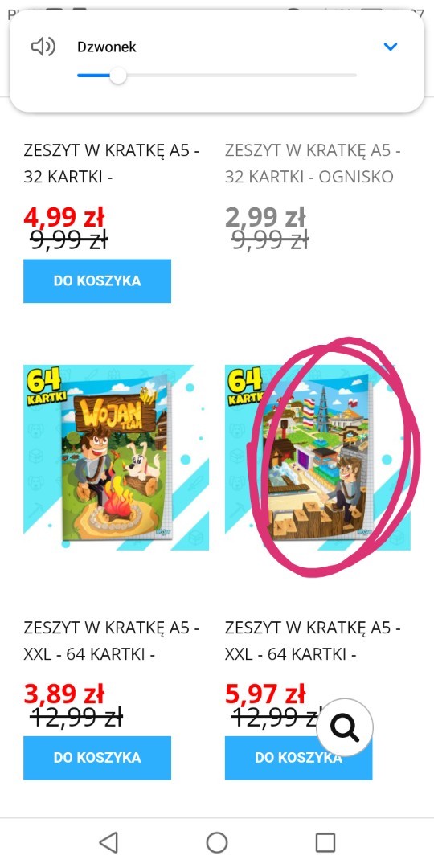The width and height of the screenshot is (434, 868).
Task: Tap the 64 KARTKI badge on city notebook
Action: click(244, 385)
